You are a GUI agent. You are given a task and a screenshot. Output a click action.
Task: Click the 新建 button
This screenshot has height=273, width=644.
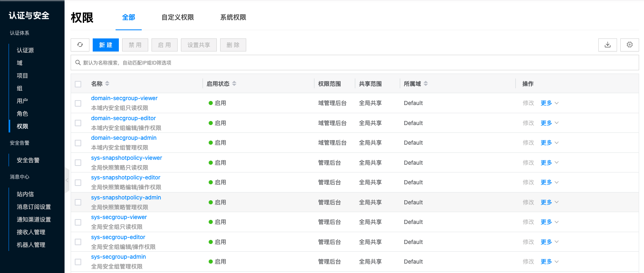[x=106, y=45]
